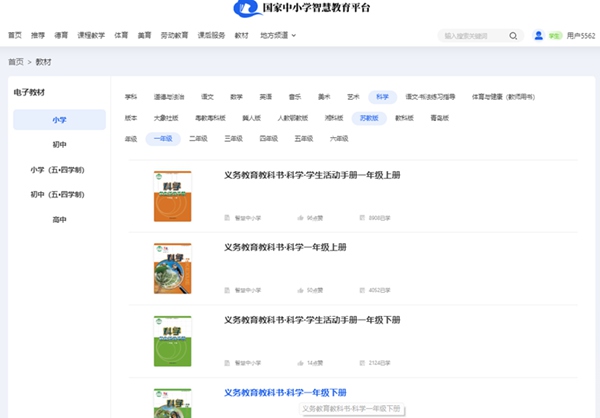The image size is (600, 418).
Task: Open the 体育 navigation item
Action: [x=121, y=35]
